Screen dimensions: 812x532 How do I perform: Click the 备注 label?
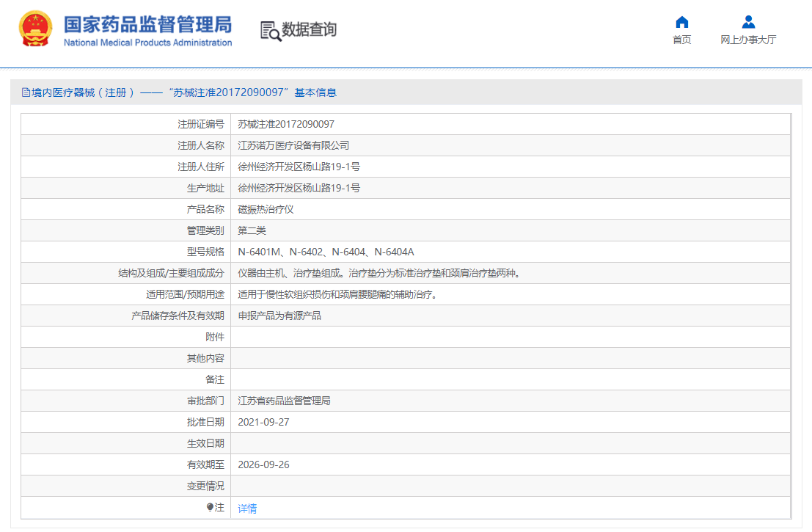[x=215, y=379]
